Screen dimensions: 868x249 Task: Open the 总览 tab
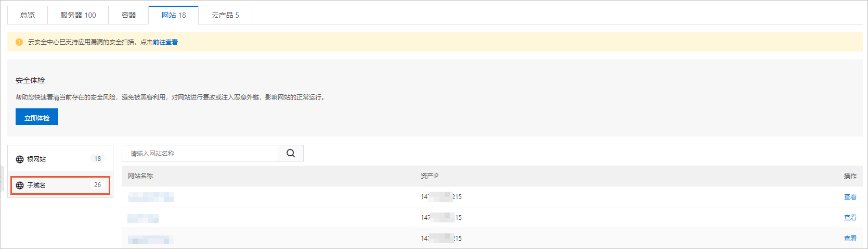tap(28, 15)
